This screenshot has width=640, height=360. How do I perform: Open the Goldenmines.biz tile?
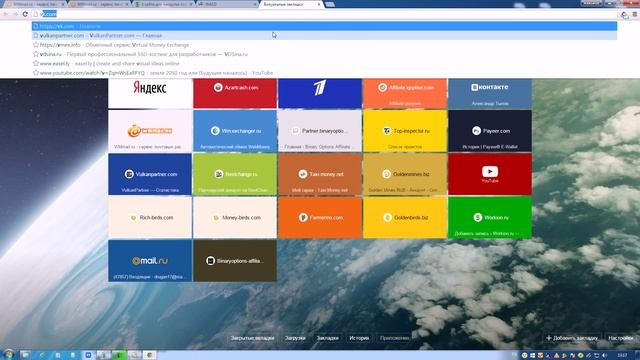point(405,174)
